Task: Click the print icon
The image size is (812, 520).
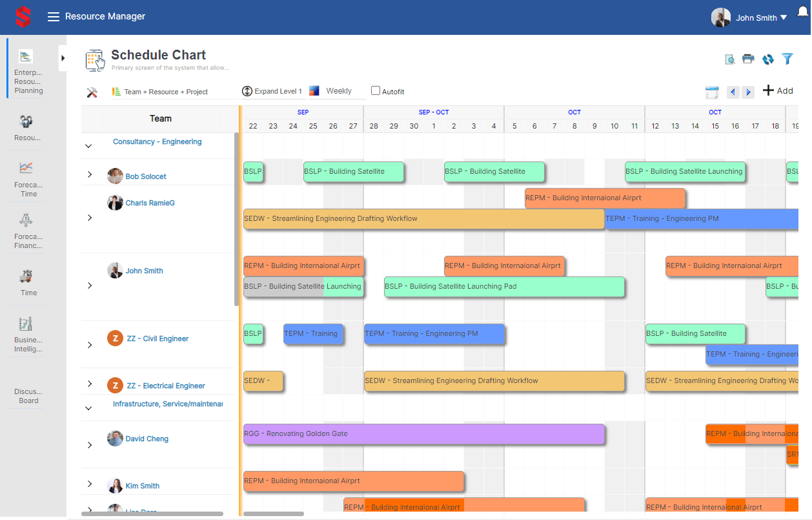Action: click(x=748, y=59)
